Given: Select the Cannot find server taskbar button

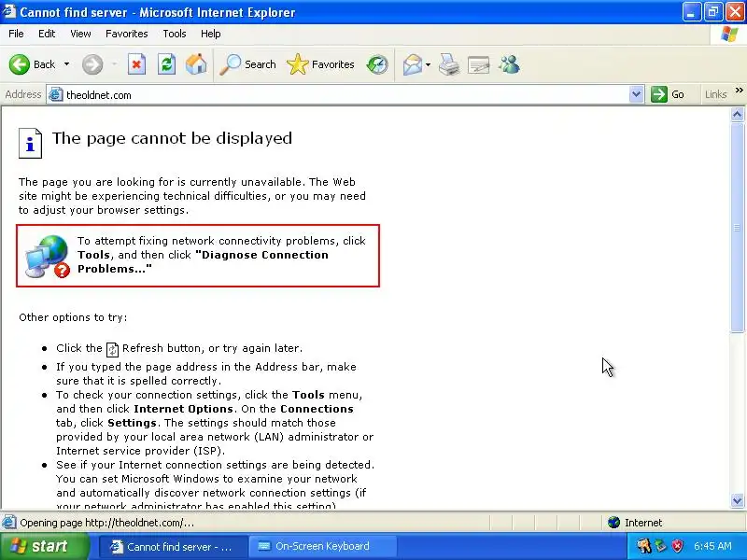Looking at the screenshot, I should tap(173, 547).
